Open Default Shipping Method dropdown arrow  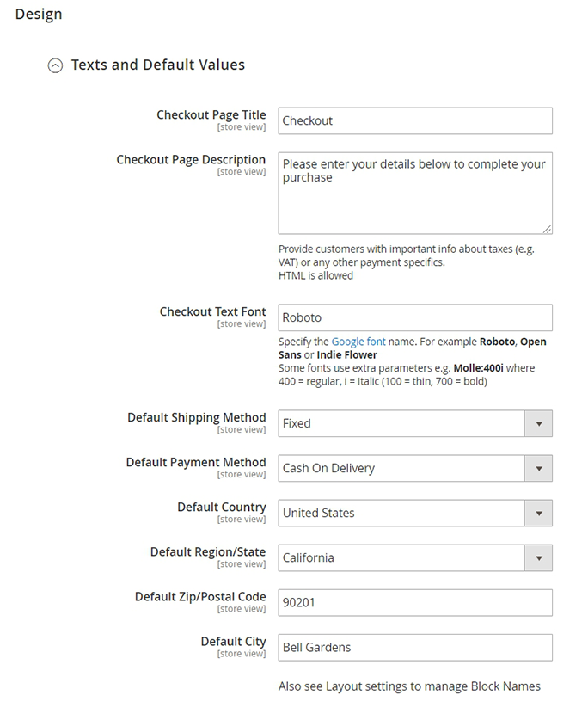click(539, 423)
